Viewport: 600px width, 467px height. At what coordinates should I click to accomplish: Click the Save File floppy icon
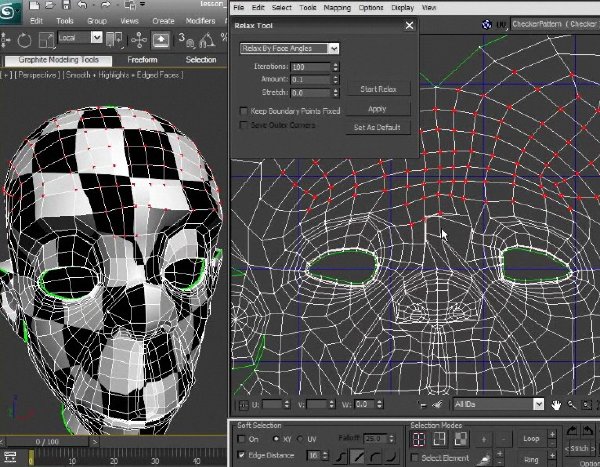pyautogui.click(x=66, y=5)
